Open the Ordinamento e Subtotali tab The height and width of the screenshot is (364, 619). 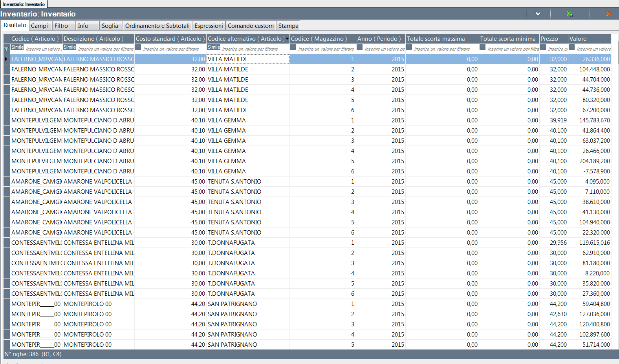[x=157, y=26]
